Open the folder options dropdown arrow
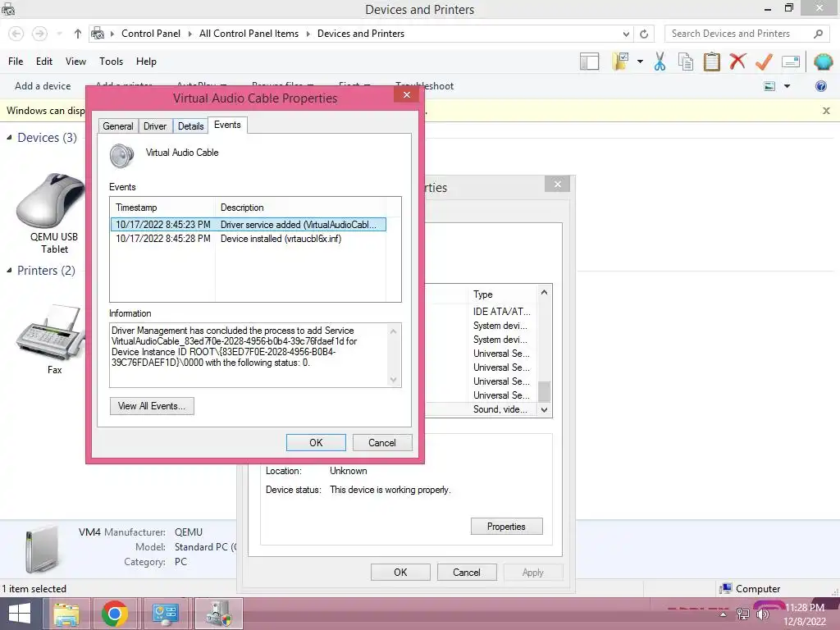840x630 pixels. [640, 62]
